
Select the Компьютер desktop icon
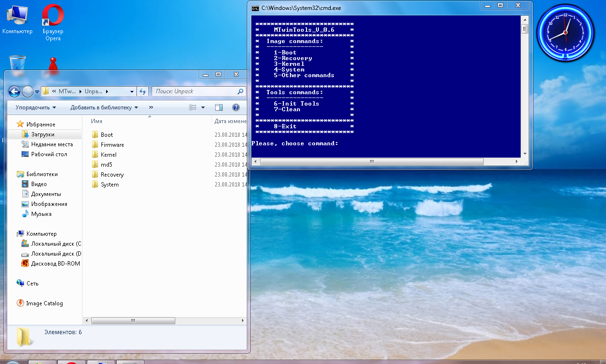coord(17,20)
